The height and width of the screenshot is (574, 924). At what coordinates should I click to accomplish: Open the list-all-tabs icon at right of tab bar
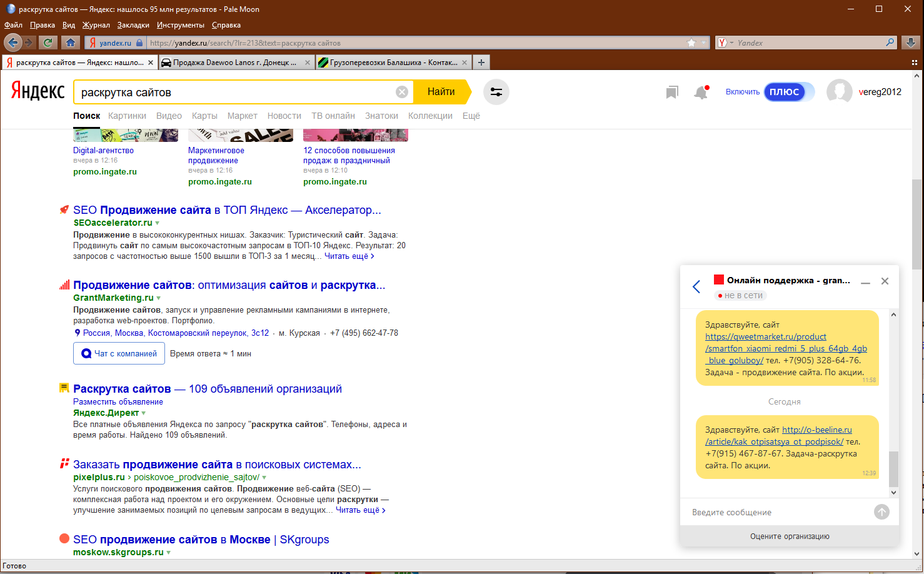915,63
